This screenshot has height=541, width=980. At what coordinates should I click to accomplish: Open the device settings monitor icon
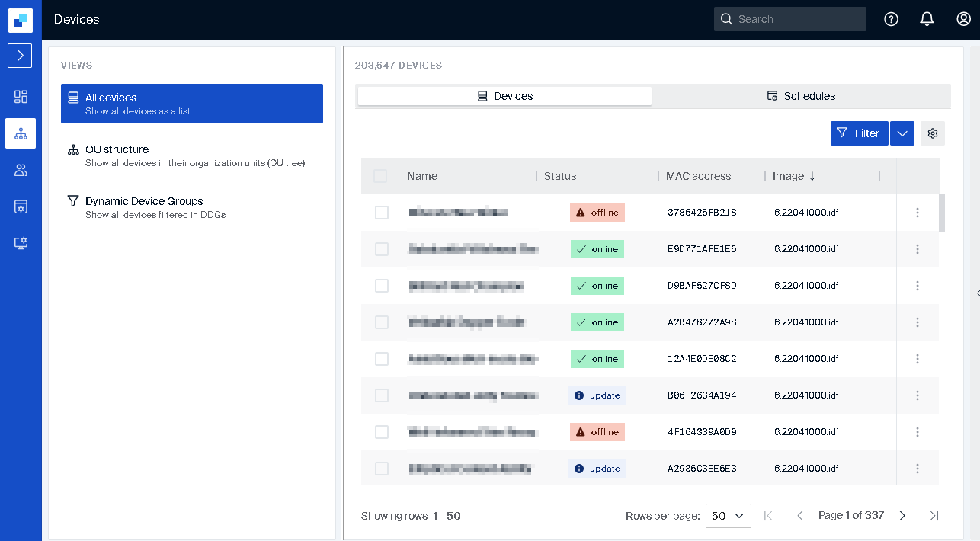point(21,243)
